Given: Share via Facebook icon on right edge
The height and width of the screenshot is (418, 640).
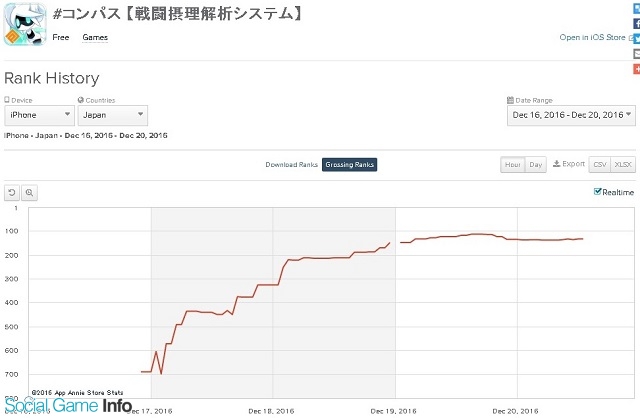Looking at the screenshot, I should 636,24.
